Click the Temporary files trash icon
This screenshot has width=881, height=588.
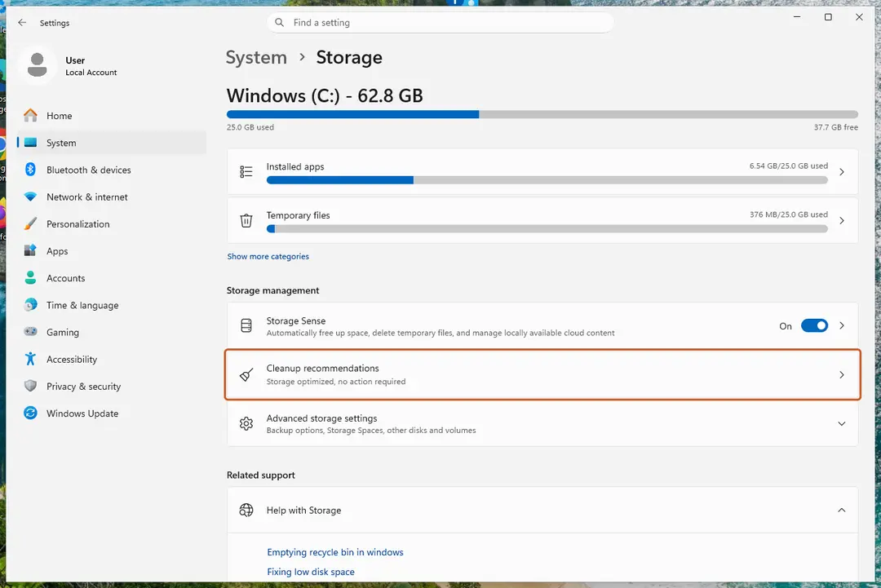[246, 221]
